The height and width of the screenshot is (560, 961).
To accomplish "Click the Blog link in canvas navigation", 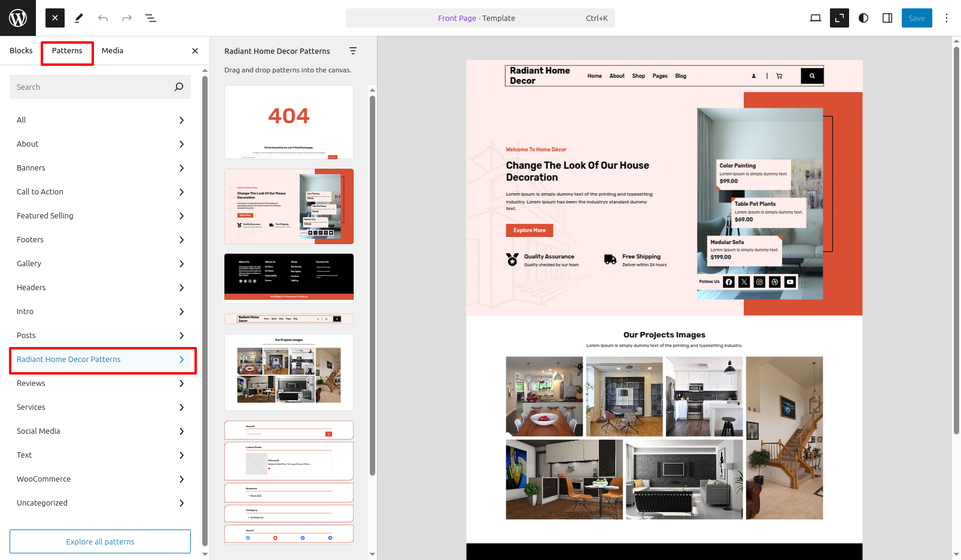I will pos(681,76).
